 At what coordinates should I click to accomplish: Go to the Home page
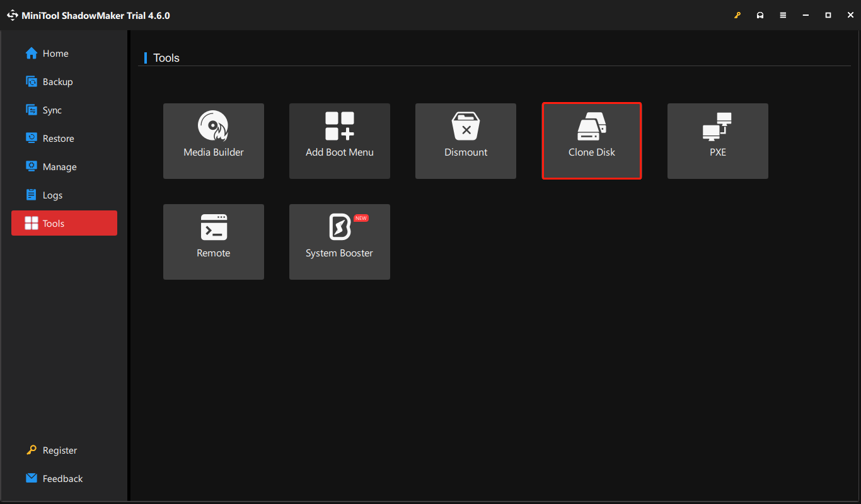coord(64,54)
